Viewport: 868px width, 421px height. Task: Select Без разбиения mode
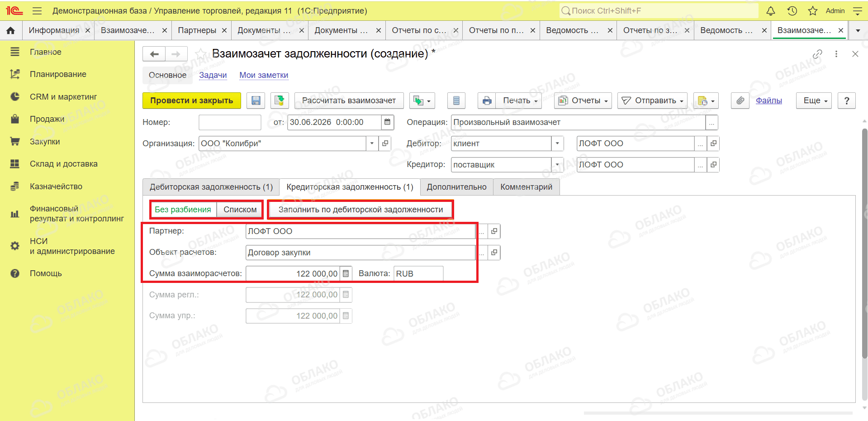[x=183, y=210]
